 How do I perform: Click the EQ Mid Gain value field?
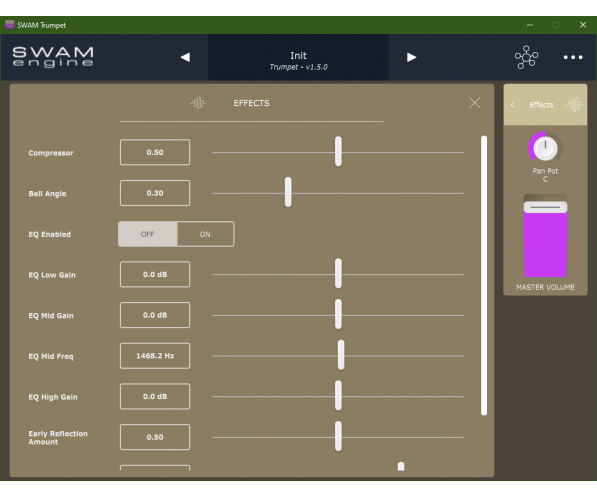(x=155, y=315)
